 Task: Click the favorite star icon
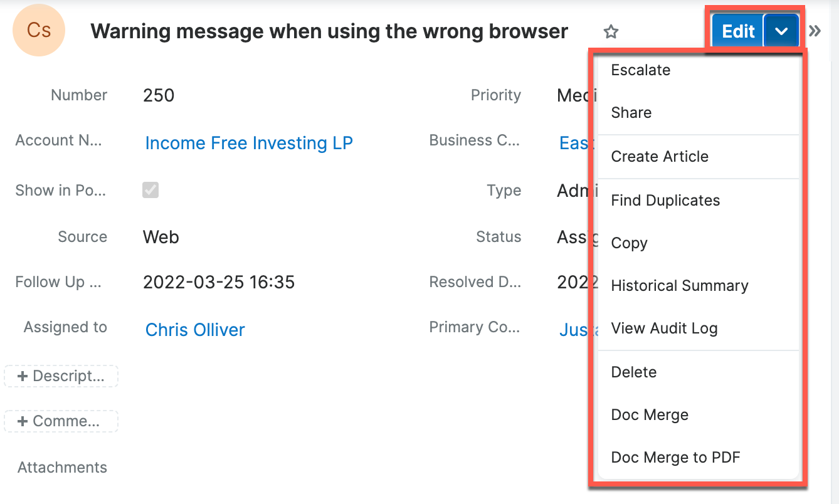tap(611, 31)
